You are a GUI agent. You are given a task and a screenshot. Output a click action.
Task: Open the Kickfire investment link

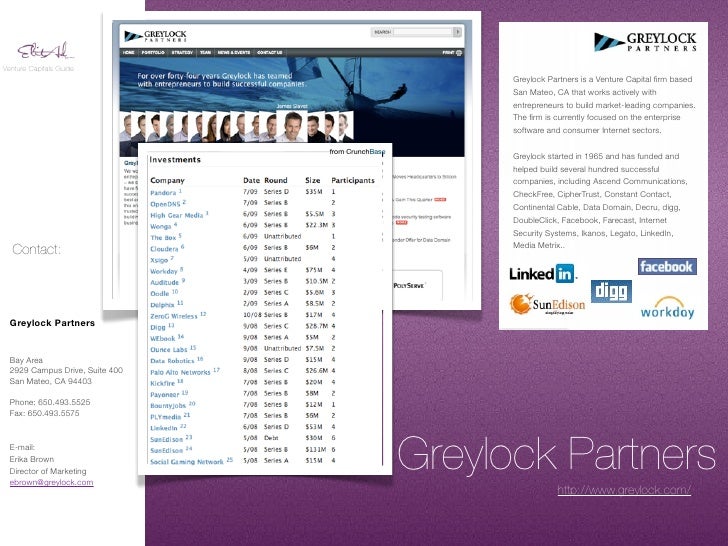(162, 384)
